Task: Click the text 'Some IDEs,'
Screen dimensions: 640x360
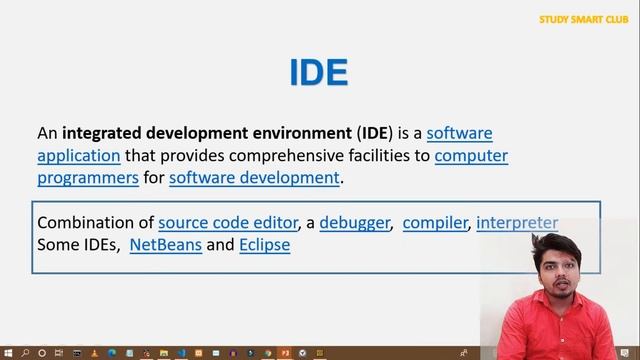Action: point(79,245)
